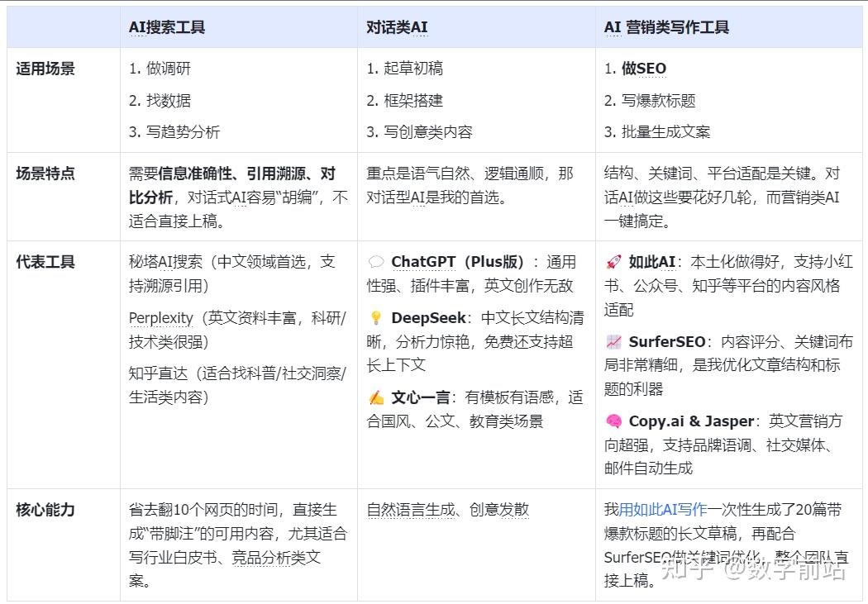The height and width of the screenshot is (604, 868).
Task: Click list item 3. 批量生成文案
Action: (x=657, y=132)
